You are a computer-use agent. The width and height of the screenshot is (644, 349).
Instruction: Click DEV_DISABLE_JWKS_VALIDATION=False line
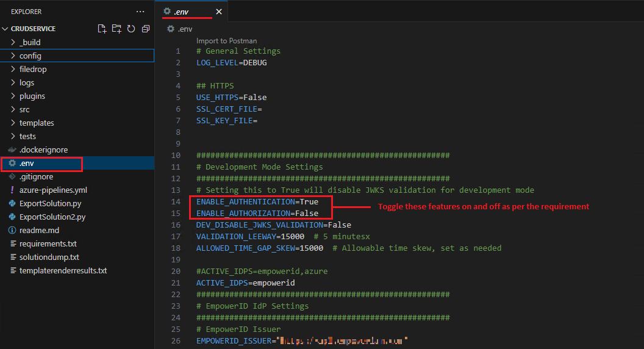pos(274,225)
